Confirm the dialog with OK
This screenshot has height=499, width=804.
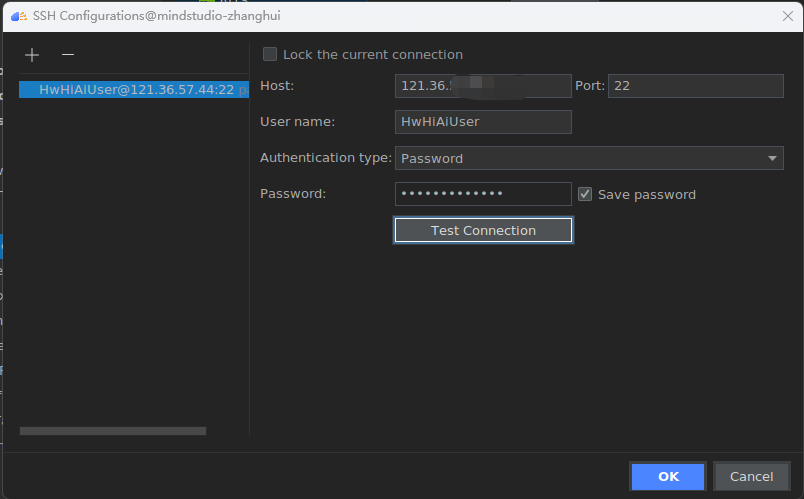point(668,476)
